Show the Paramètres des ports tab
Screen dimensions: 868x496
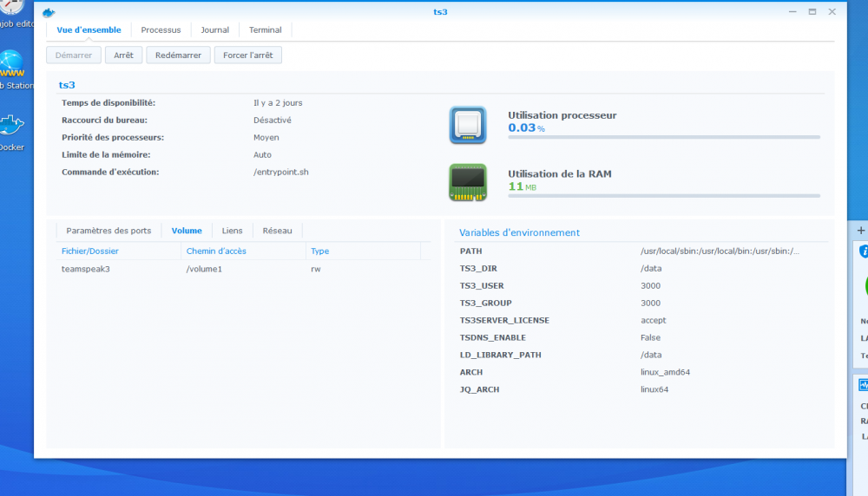click(x=108, y=231)
